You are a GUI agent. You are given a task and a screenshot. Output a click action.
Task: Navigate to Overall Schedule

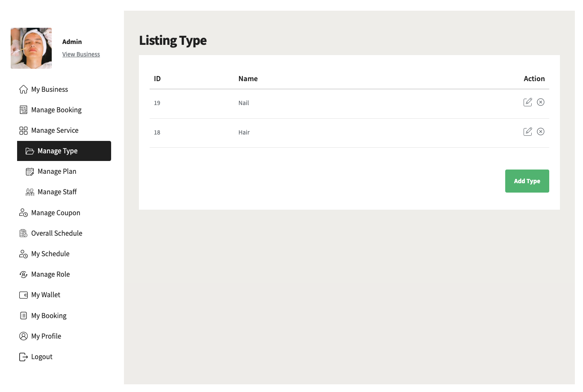click(x=56, y=233)
